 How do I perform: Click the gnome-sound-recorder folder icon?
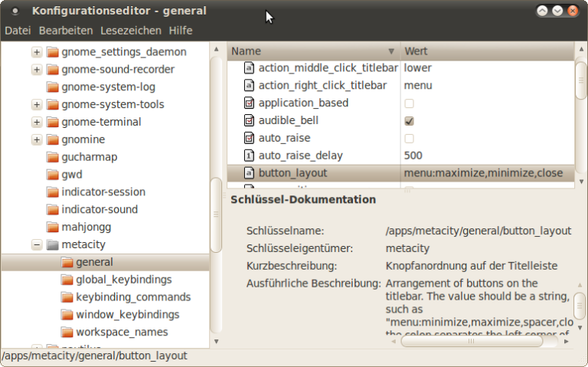point(53,70)
